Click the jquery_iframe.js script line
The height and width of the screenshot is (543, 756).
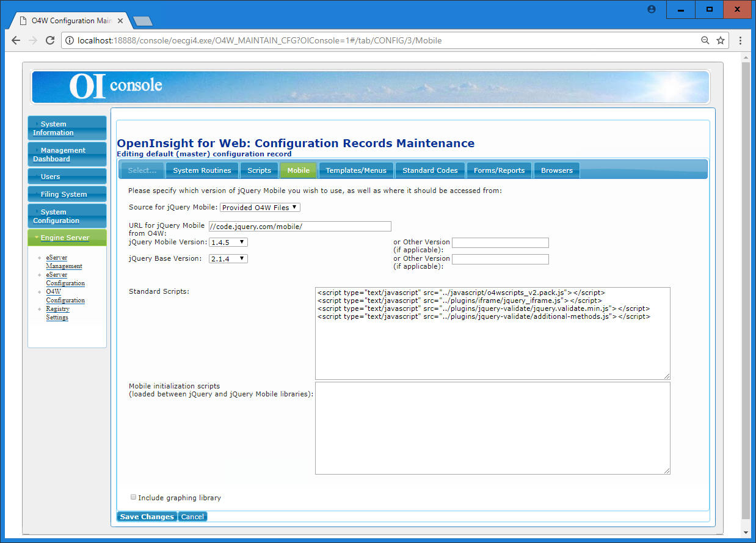click(460, 301)
